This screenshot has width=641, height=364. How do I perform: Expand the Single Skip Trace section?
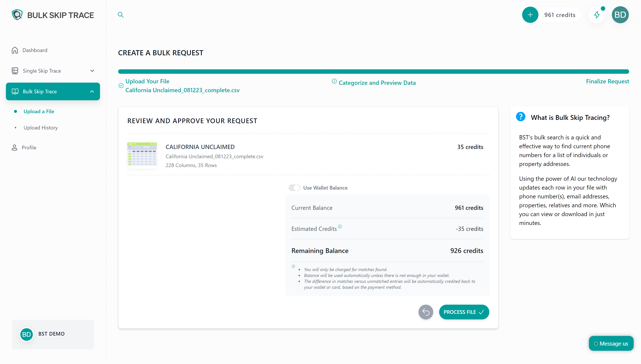(92, 71)
